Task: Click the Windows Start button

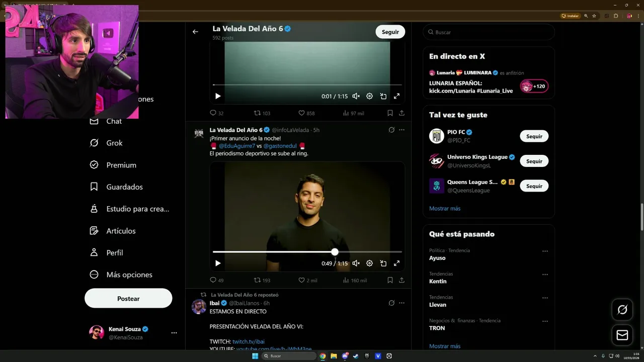Action: pyautogui.click(x=255, y=356)
